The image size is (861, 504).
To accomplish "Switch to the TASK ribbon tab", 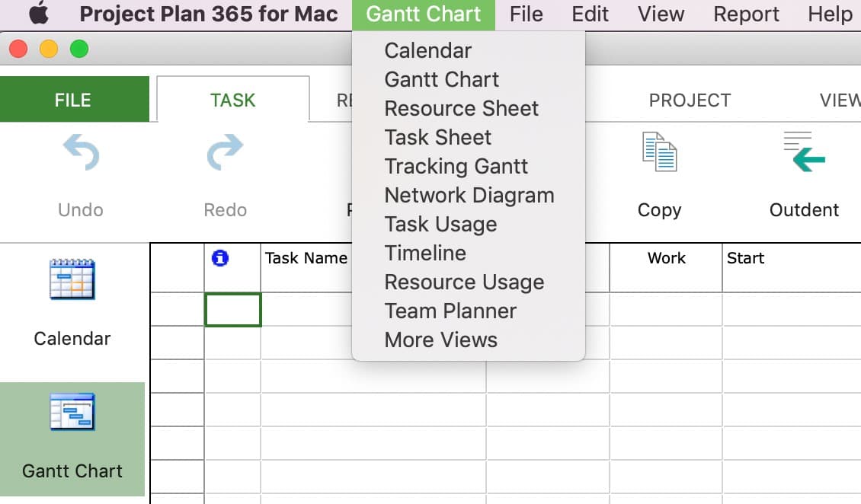I will pyautogui.click(x=232, y=100).
